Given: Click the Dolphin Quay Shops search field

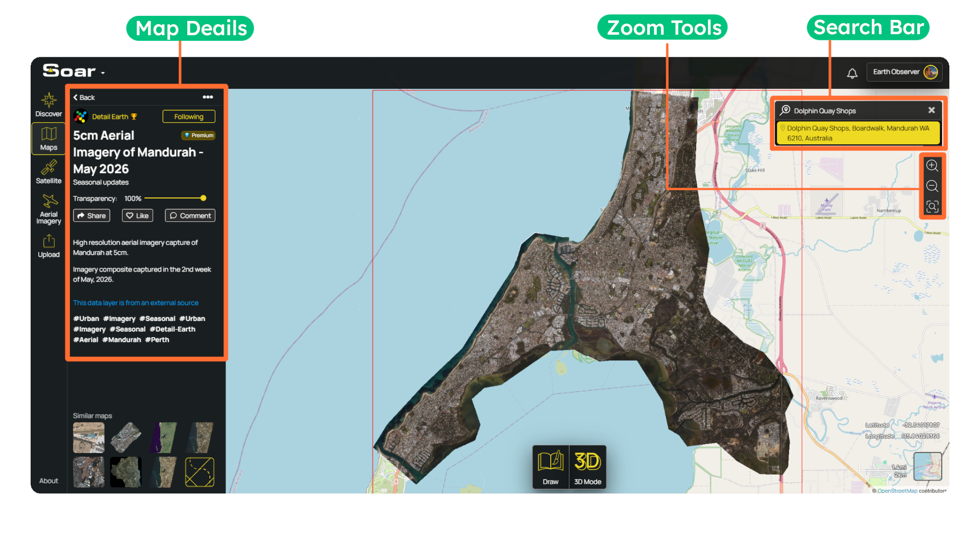Looking at the screenshot, I should [859, 111].
